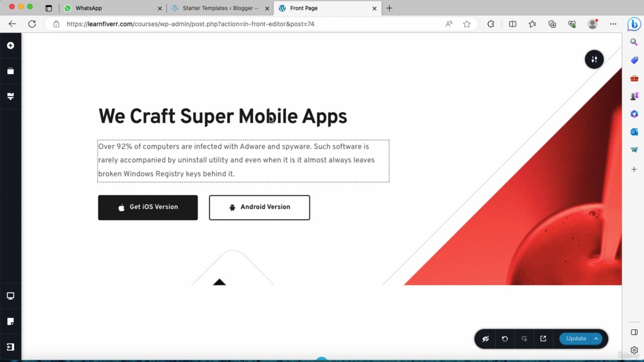Click the Get iOS Version button

pyautogui.click(x=148, y=208)
